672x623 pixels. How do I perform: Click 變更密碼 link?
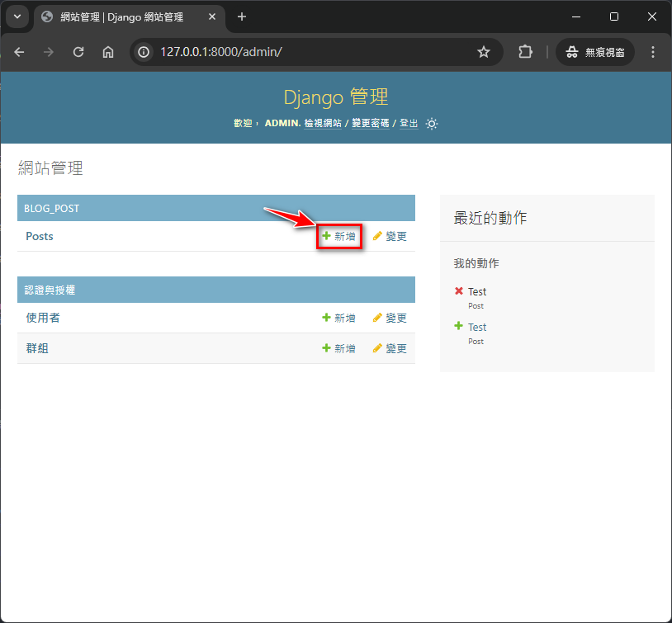coord(371,124)
